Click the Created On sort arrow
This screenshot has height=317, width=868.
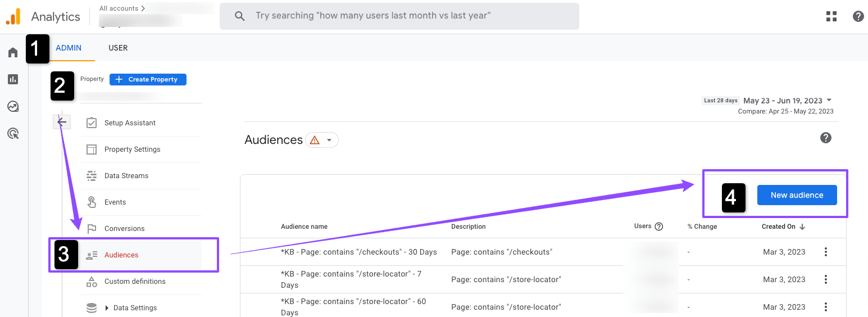(802, 227)
